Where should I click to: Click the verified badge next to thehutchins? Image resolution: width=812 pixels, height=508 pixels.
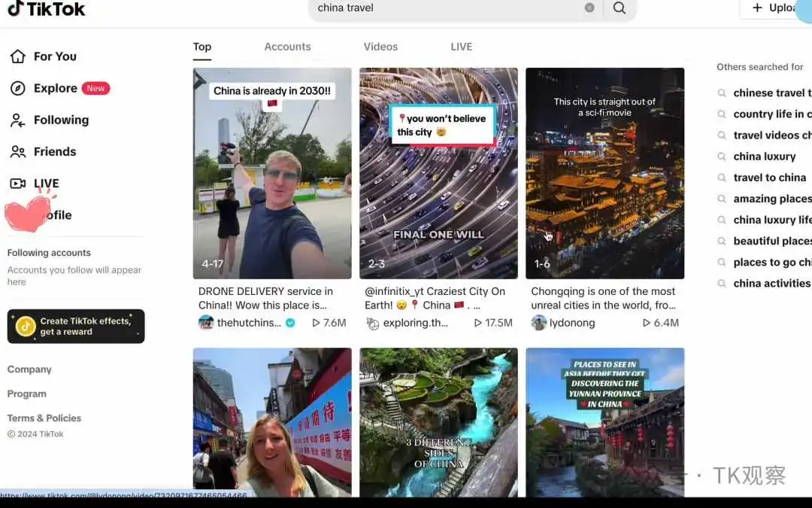[290, 323]
